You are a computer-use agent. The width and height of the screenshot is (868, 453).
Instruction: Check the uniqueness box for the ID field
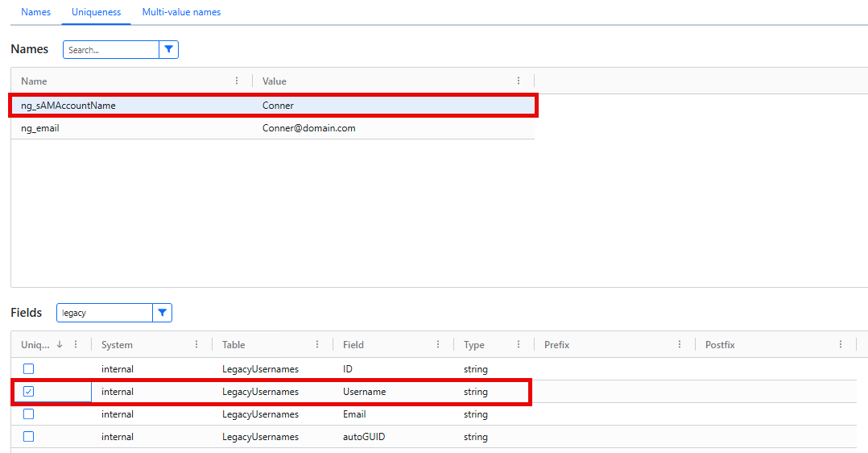tap(29, 368)
